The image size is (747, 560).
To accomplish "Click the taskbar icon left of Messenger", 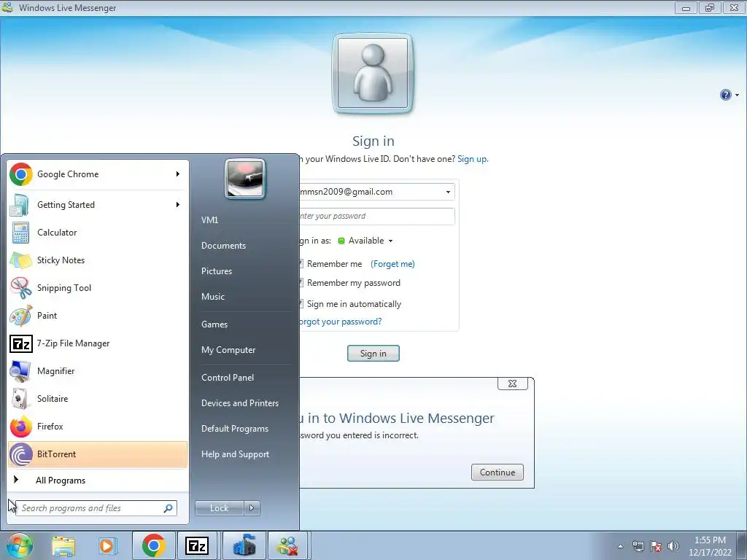I will (244, 545).
